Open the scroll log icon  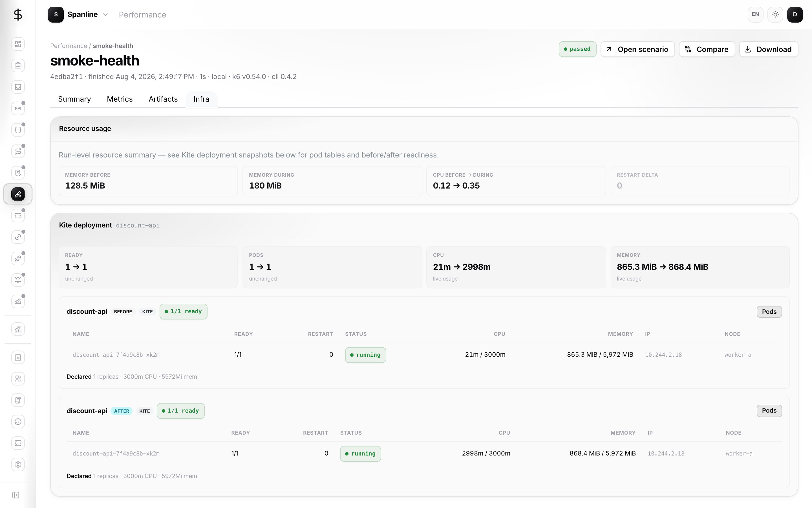18,400
